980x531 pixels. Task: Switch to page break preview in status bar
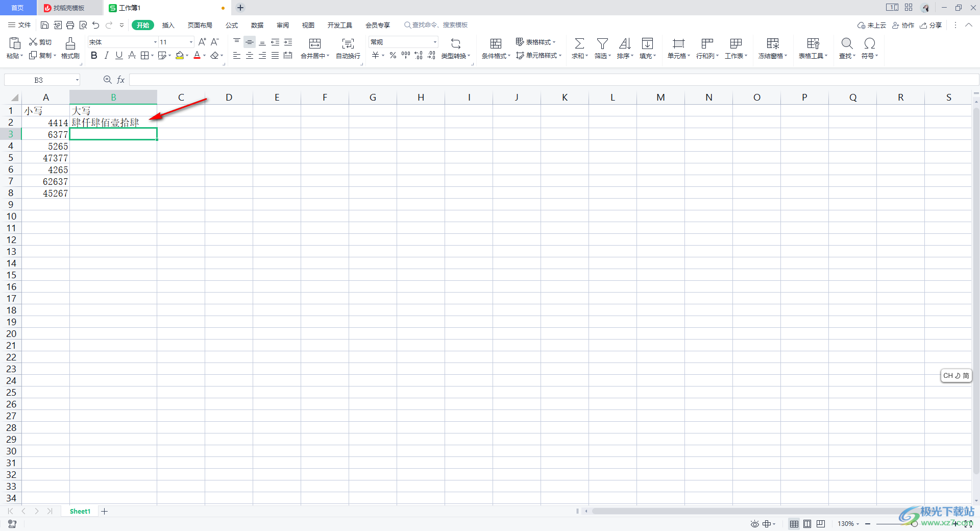(821, 524)
